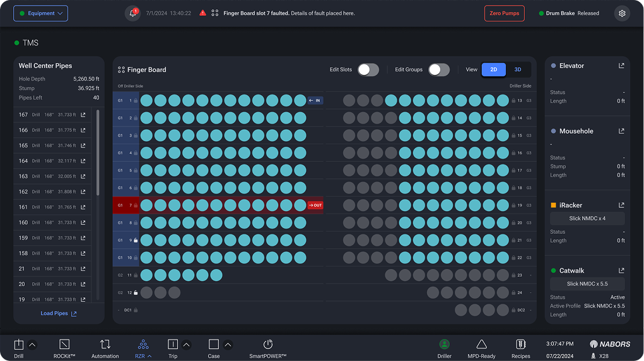Switch view to 2D
The width and height of the screenshot is (644, 361).
[494, 70]
